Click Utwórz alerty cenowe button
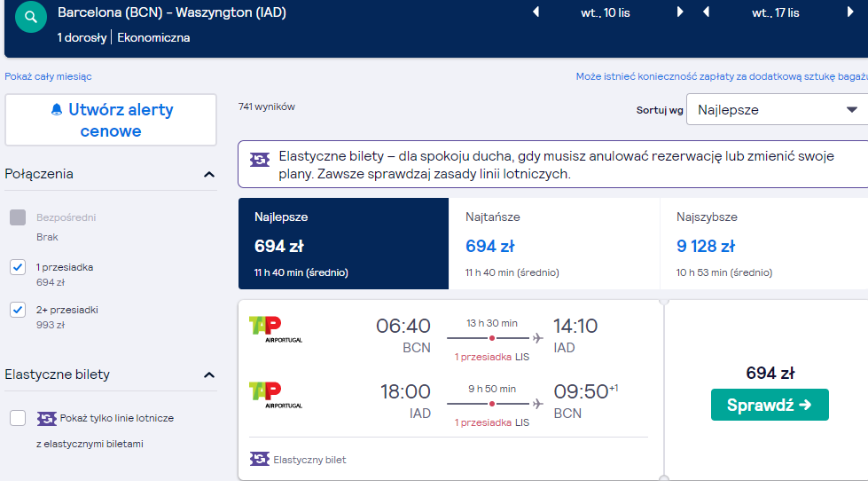This screenshot has width=868, height=481. tap(111, 120)
